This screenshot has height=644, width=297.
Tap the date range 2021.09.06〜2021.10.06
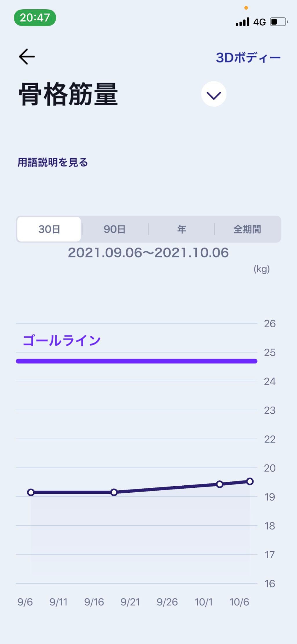point(148,253)
